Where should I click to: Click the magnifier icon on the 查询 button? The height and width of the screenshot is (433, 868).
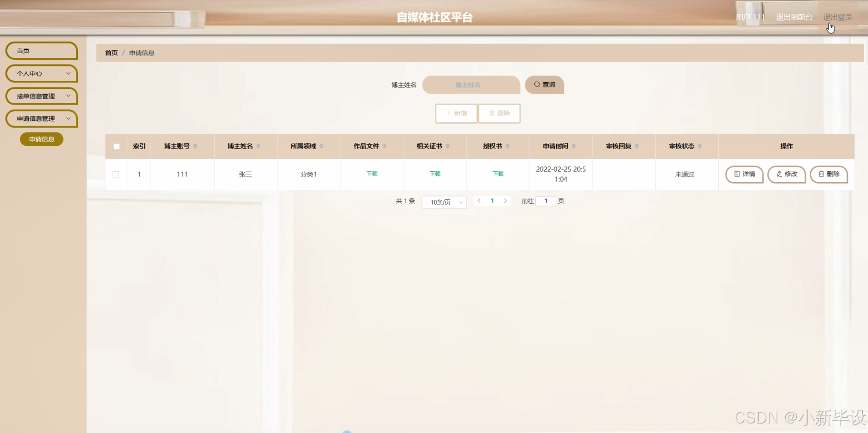537,85
